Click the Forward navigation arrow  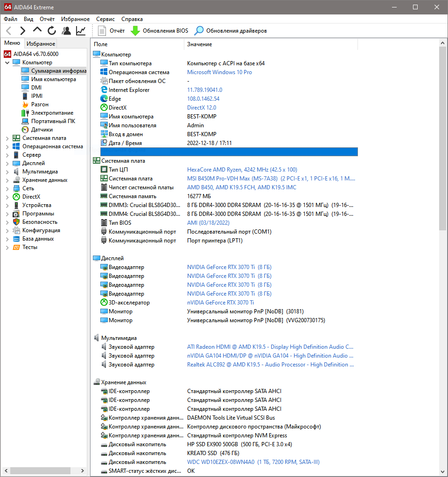click(x=22, y=31)
